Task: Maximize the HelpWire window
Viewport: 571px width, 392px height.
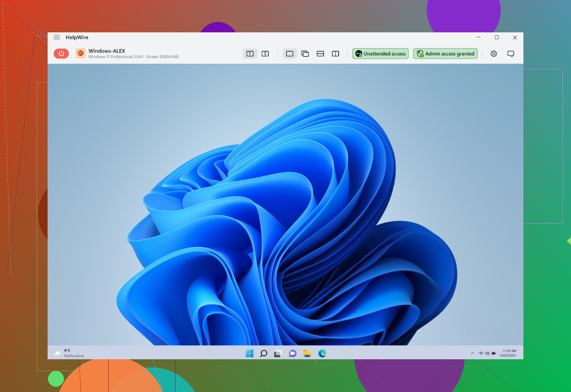Action: 497,37
